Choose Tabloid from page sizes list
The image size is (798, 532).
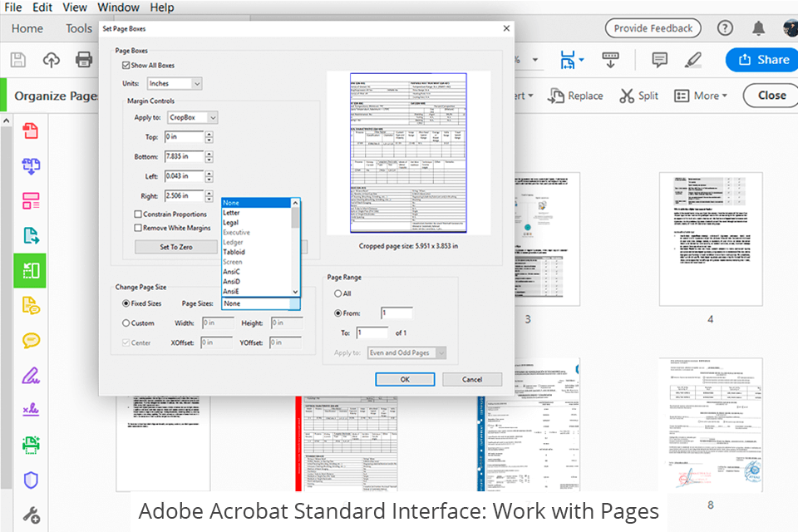(x=257, y=252)
